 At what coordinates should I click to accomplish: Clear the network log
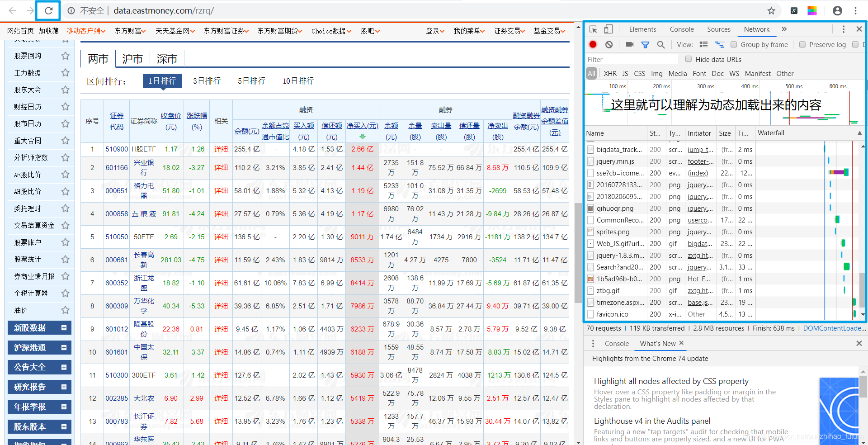tap(609, 44)
